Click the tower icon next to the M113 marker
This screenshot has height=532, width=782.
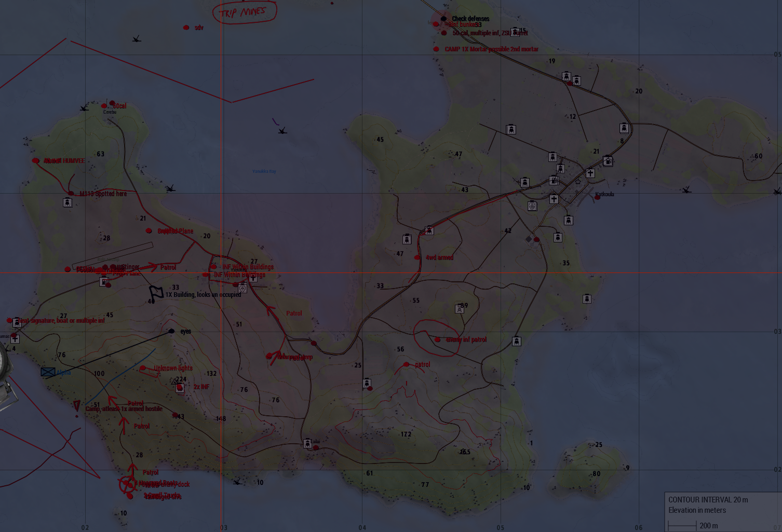68,202
